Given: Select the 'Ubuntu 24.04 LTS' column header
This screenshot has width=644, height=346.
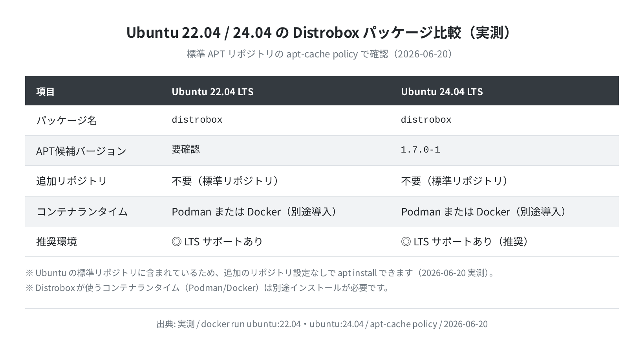Looking at the screenshot, I should point(442,92).
